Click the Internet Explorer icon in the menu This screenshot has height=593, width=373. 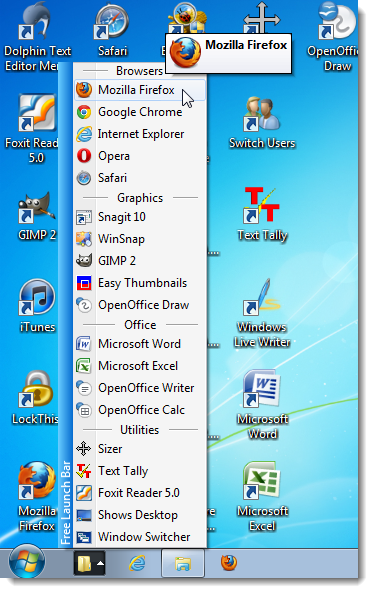click(84, 134)
